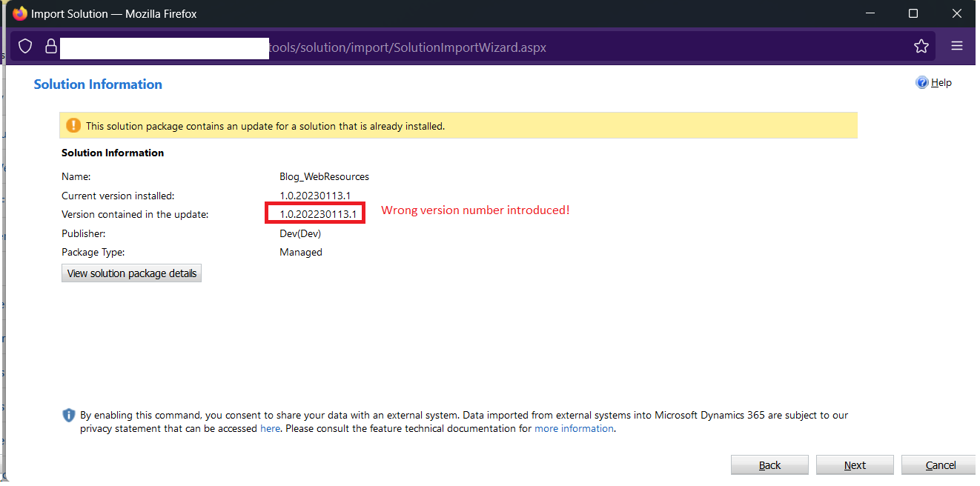980x486 pixels.
Task: Select solution name Blog_WebResources
Action: [324, 176]
